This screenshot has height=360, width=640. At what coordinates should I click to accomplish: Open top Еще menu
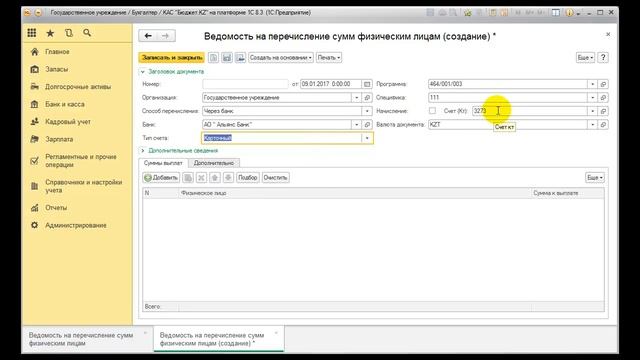(x=585, y=58)
